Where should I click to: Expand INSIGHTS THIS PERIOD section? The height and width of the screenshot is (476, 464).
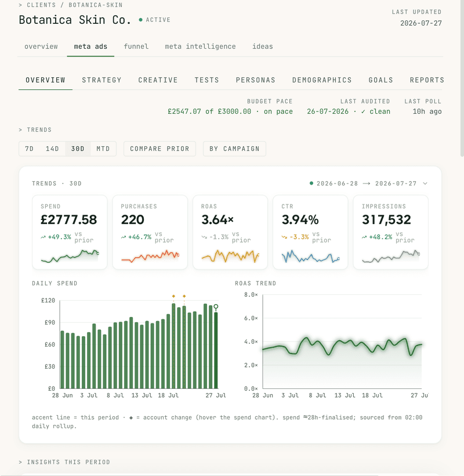(x=64, y=462)
